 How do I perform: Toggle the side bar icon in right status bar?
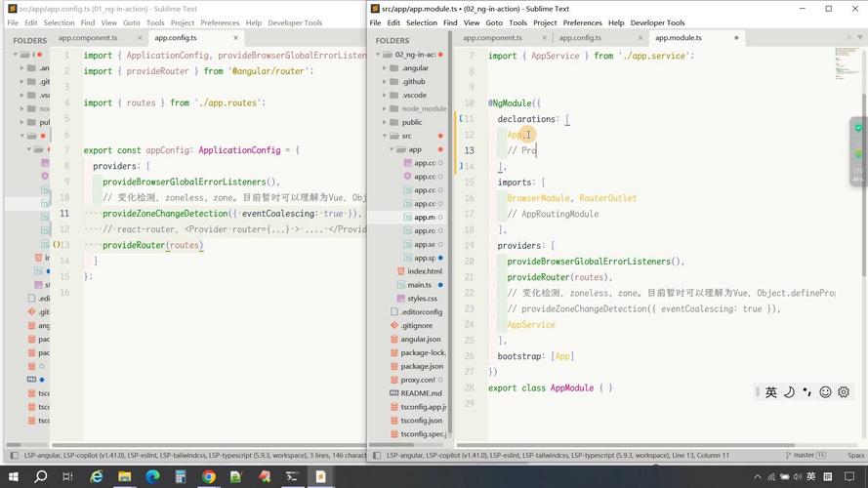377,455
